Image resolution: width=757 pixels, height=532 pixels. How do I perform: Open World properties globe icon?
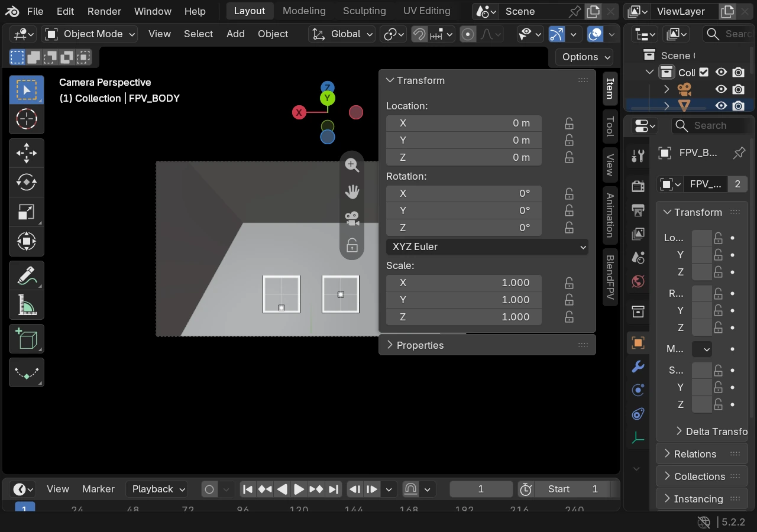click(x=638, y=281)
